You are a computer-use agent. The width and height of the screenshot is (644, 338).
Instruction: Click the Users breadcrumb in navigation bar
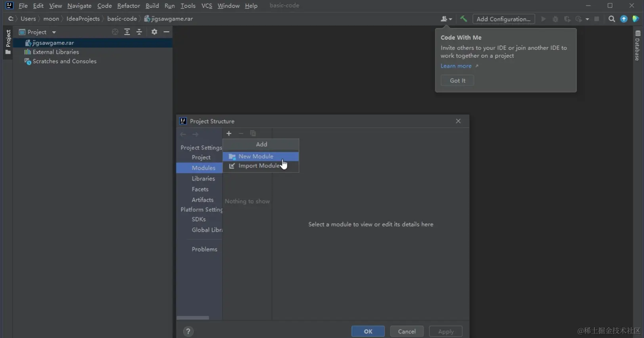click(x=28, y=19)
